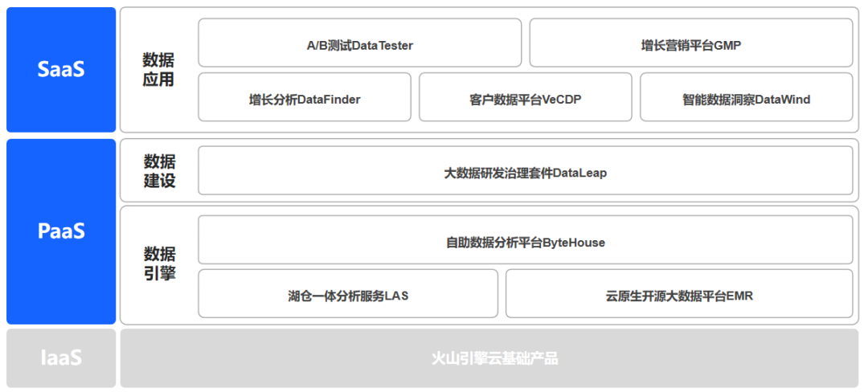
Task: Click the 数据应用 section label
Action: tap(158, 70)
